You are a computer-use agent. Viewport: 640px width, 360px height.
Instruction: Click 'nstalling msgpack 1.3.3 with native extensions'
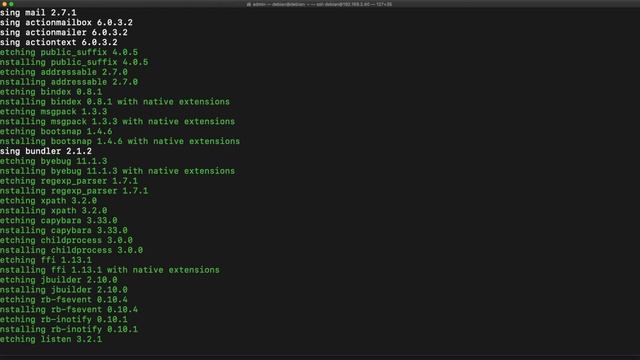coord(118,121)
